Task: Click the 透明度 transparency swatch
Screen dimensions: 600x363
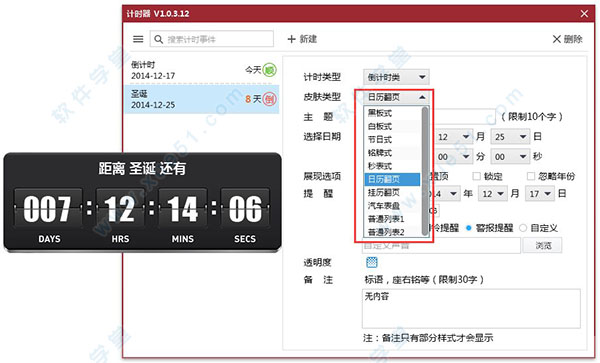Action: (372, 262)
